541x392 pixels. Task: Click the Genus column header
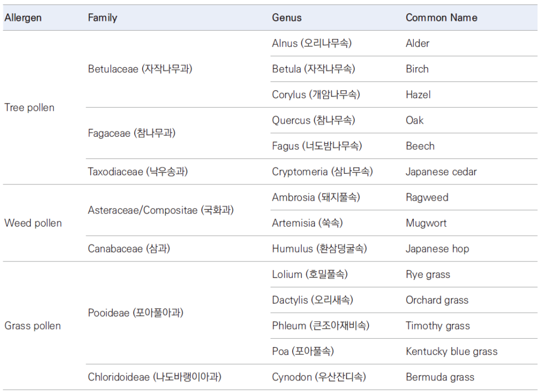tap(287, 17)
